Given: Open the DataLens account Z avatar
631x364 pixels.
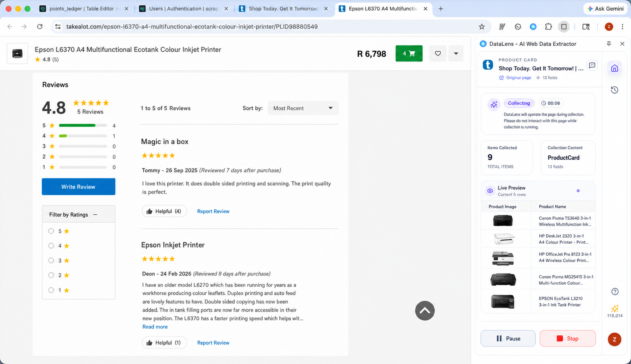Looking at the screenshot, I should (x=614, y=339).
